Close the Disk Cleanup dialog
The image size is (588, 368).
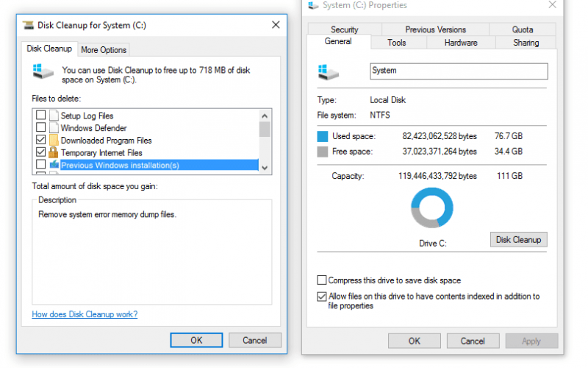tap(276, 25)
